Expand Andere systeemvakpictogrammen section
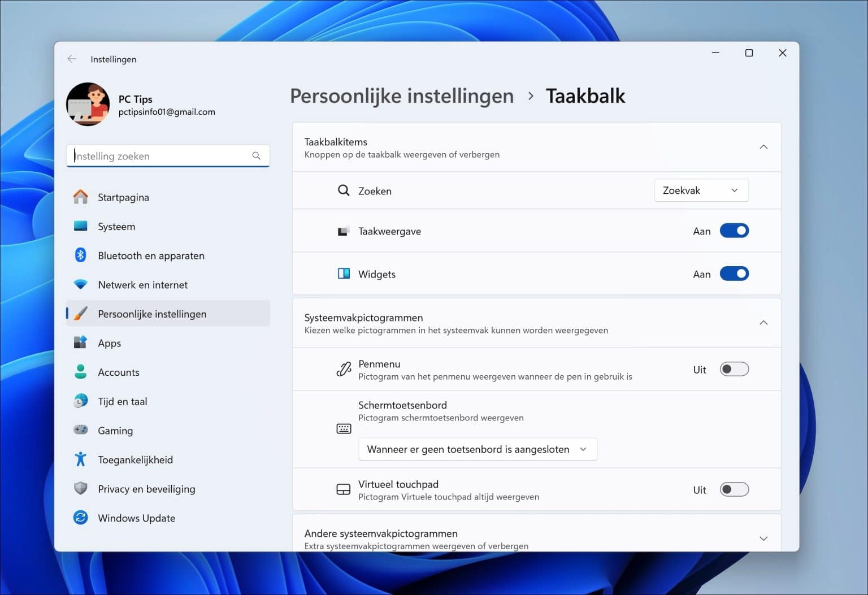The image size is (868, 595). (763, 538)
